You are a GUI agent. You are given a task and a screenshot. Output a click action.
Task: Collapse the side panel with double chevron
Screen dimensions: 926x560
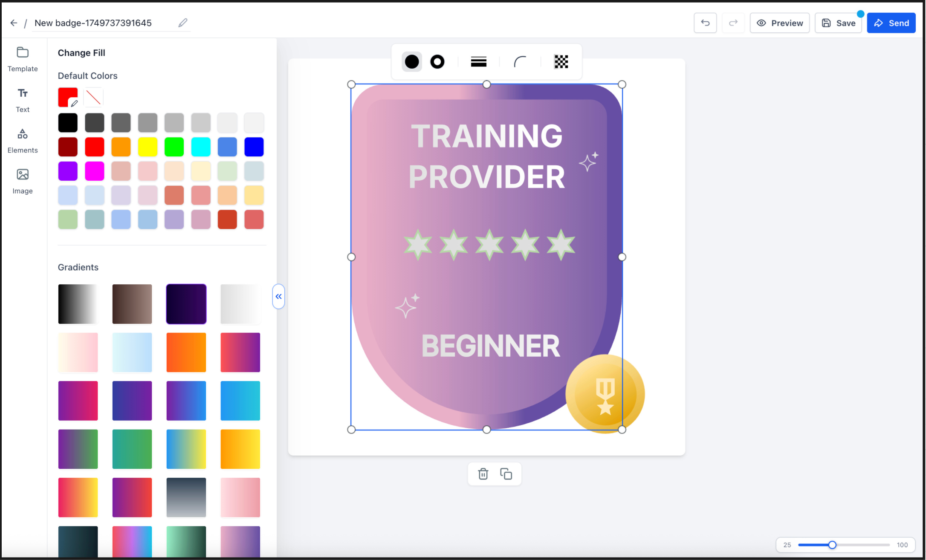pos(278,296)
